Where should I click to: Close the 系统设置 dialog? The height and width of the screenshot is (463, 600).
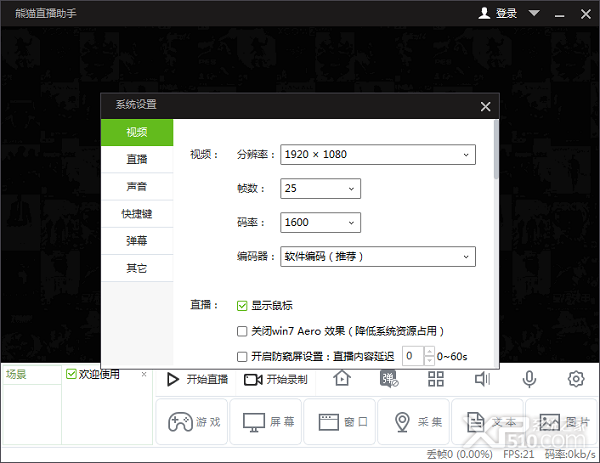(x=485, y=106)
